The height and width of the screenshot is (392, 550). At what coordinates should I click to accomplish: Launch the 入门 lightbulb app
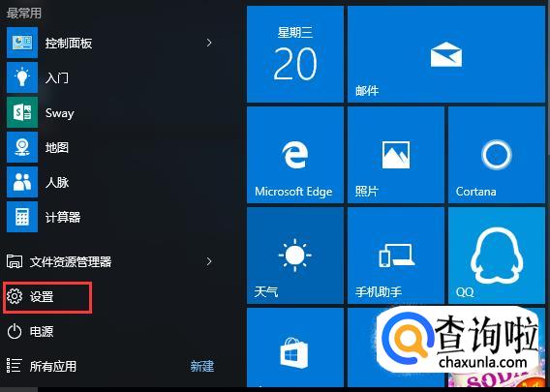(x=22, y=77)
